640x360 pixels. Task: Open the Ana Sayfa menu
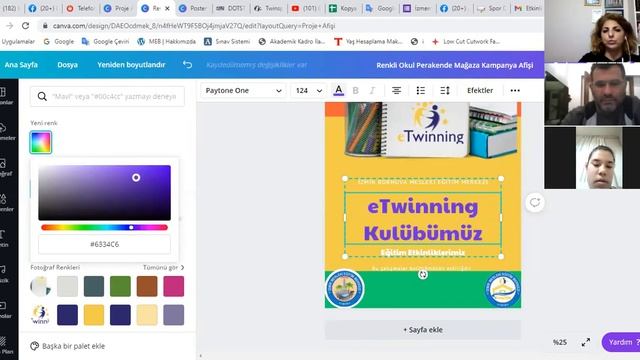pos(21,64)
